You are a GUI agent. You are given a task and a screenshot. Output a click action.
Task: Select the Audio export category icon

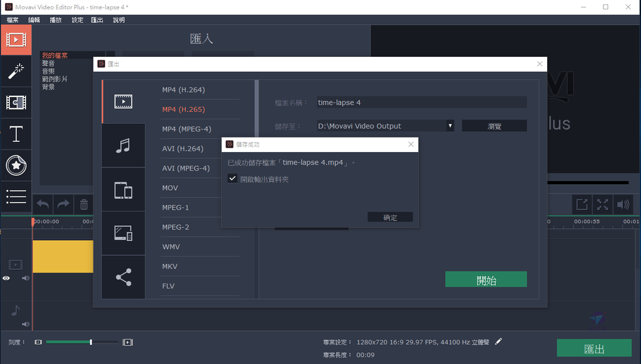coord(123,146)
